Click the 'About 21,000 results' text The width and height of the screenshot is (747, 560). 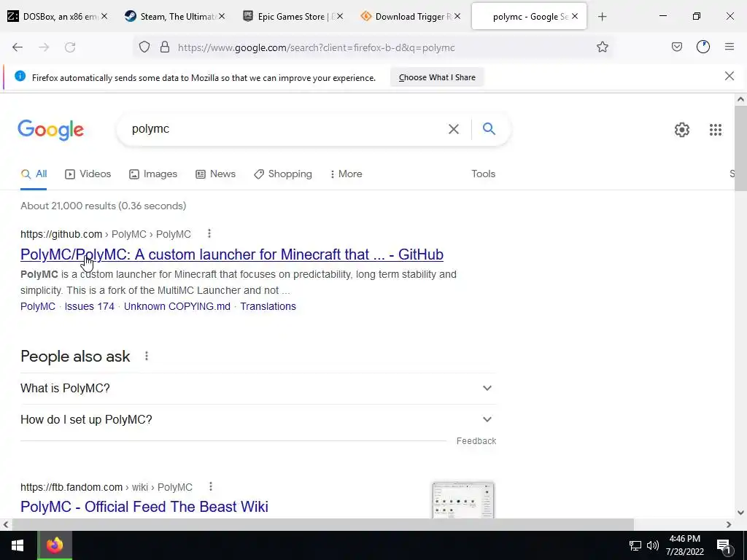[104, 206]
